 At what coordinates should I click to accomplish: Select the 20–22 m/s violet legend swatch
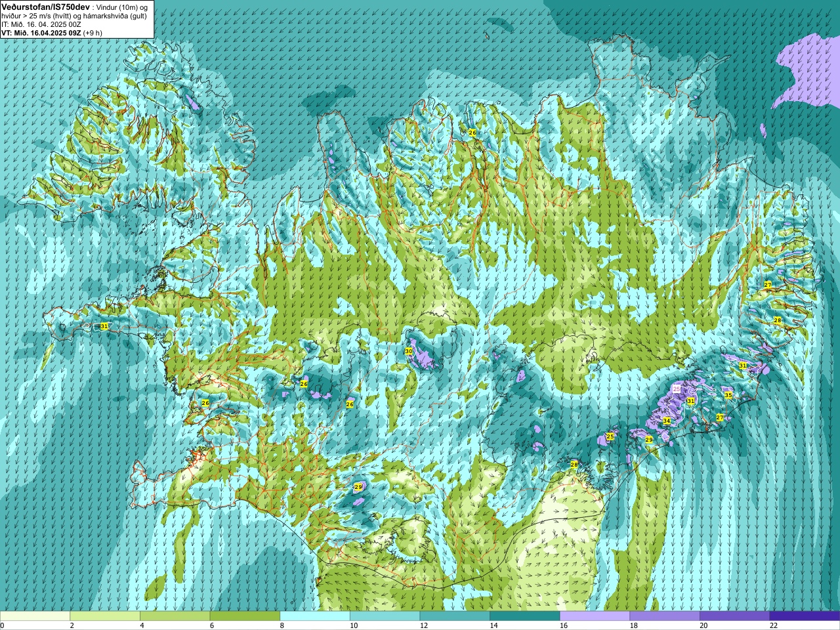tap(735, 616)
